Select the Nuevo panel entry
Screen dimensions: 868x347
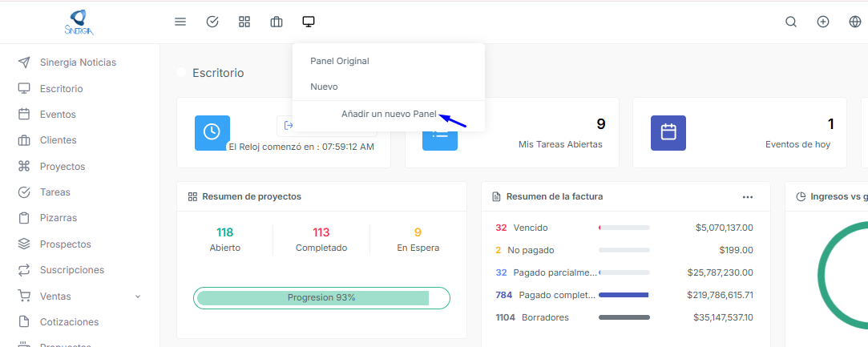pos(324,87)
